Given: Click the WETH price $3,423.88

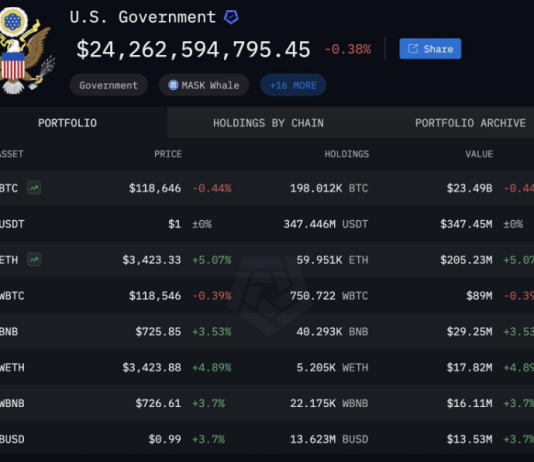Looking at the screenshot, I should click(152, 368).
